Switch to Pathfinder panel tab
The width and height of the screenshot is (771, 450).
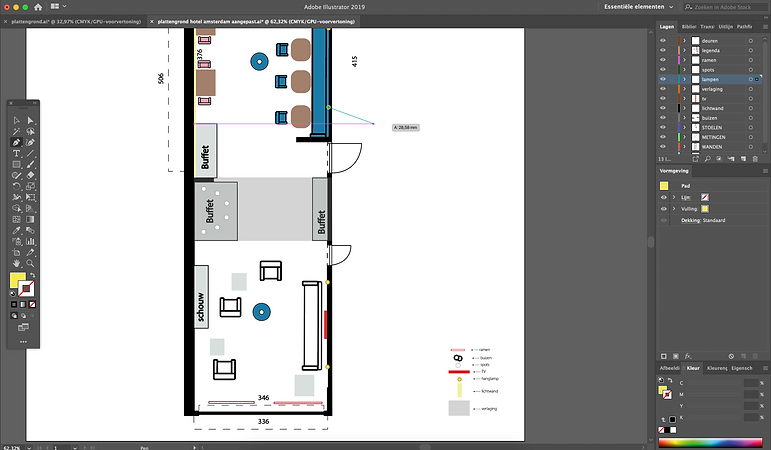tap(744, 27)
